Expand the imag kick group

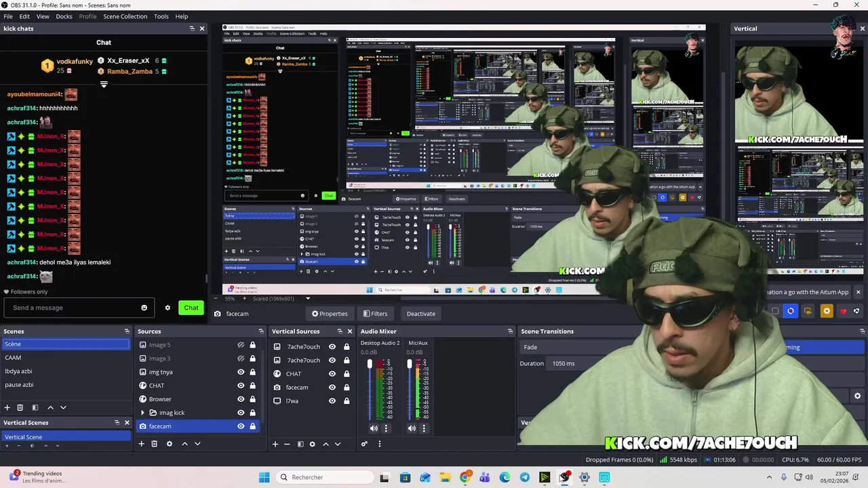tap(142, 413)
